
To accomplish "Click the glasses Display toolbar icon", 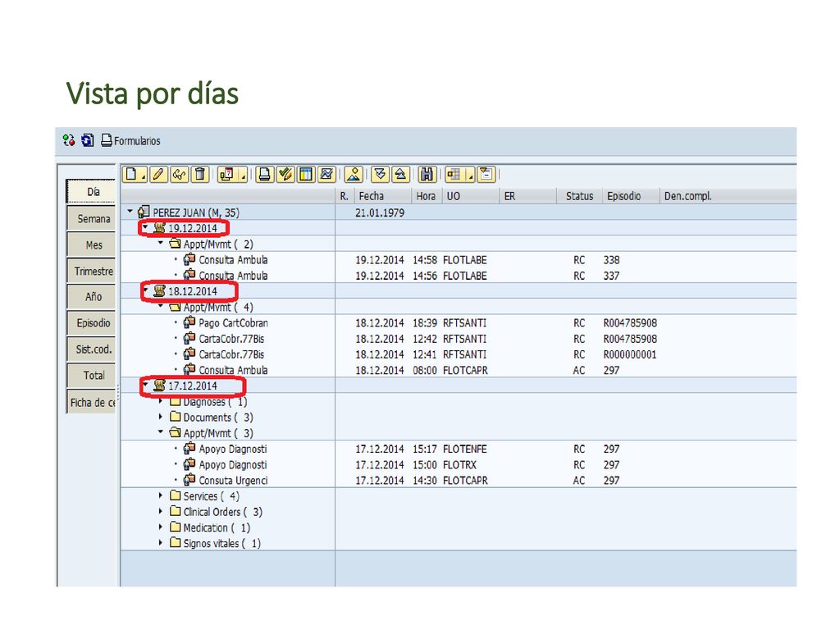I will [179, 174].
